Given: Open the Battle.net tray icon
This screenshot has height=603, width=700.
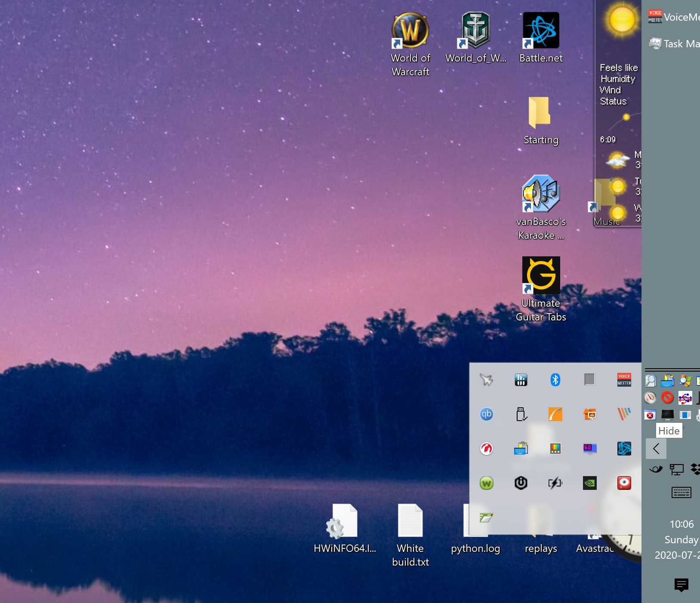Looking at the screenshot, I should (x=624, y=449).
